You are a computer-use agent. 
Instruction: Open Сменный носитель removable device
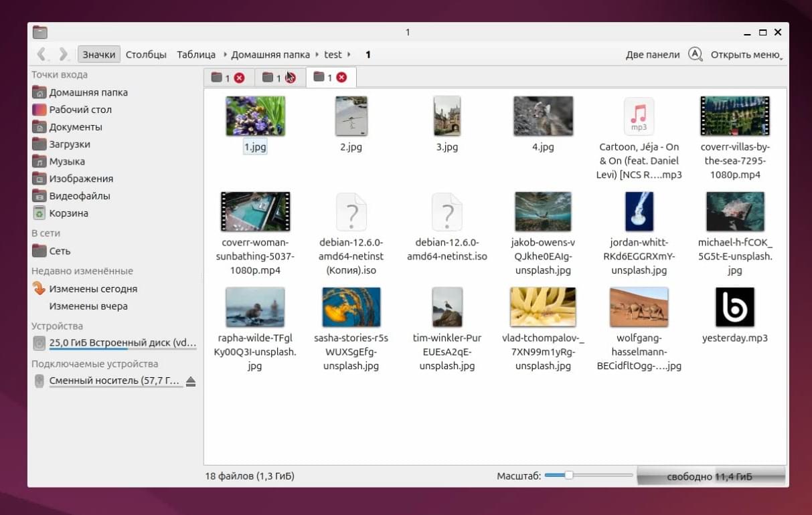tap(107, 381)
